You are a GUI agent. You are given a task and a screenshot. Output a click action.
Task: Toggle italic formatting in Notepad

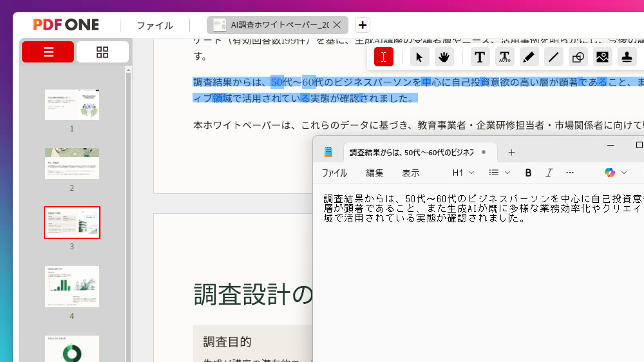549,173
